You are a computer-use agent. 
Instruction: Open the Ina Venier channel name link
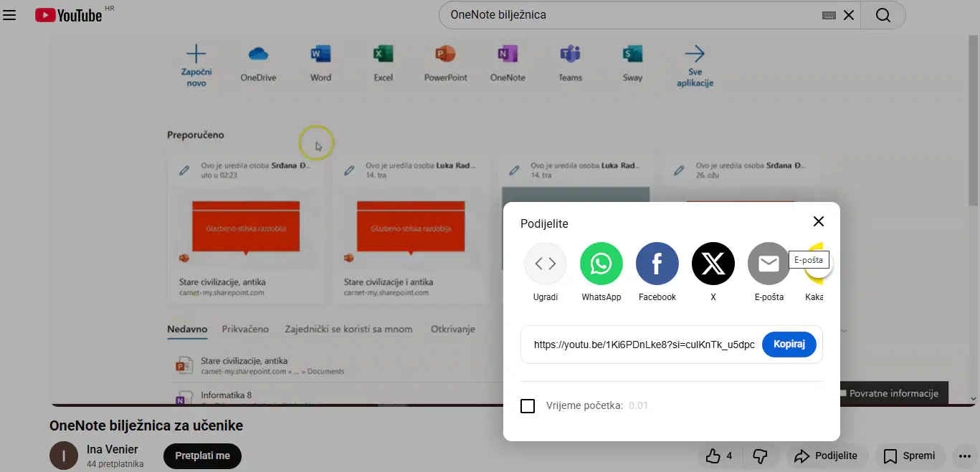coord(113,450)
